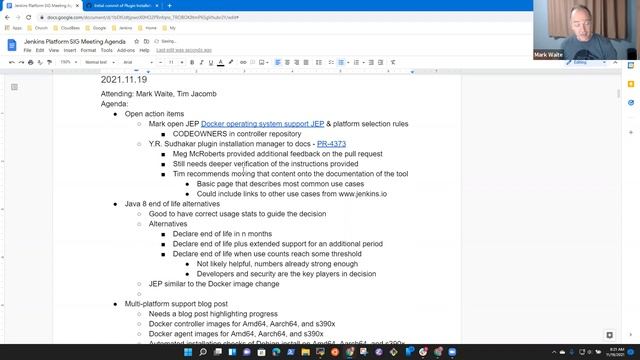The height and width of the screenshot is (360, 640).
Task: Open the Normal text style dropdown
Action: [x=100, y=62]
